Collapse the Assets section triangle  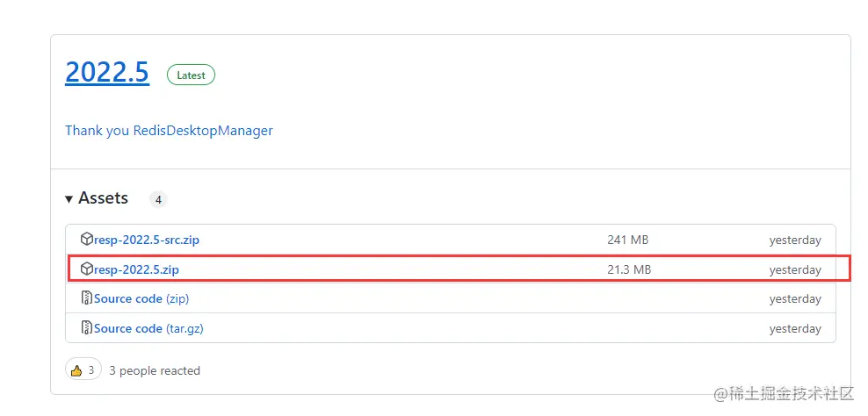pyautogui.click(x=69, y=199)
